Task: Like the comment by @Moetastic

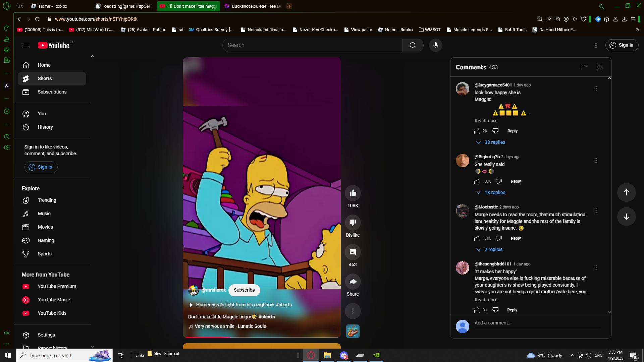Action: point(477,238)
